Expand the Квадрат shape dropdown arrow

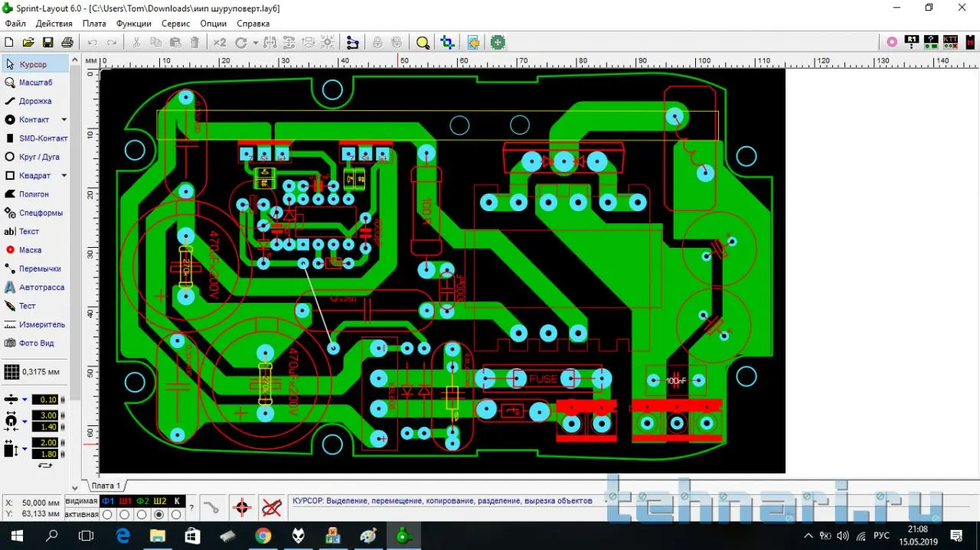[x=64, y=176]
